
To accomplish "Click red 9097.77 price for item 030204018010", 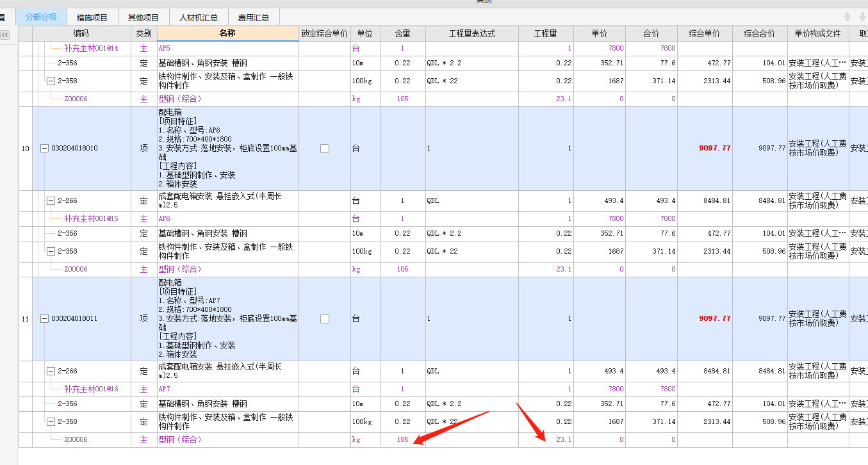I will 714,149.
